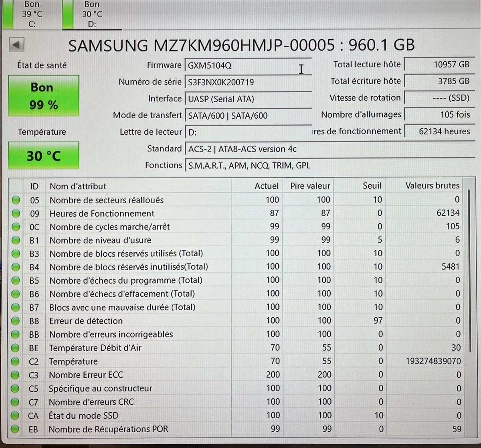Click the green status dot for attribute B5
The image size is (481, 448).
[x=16, y=280]
